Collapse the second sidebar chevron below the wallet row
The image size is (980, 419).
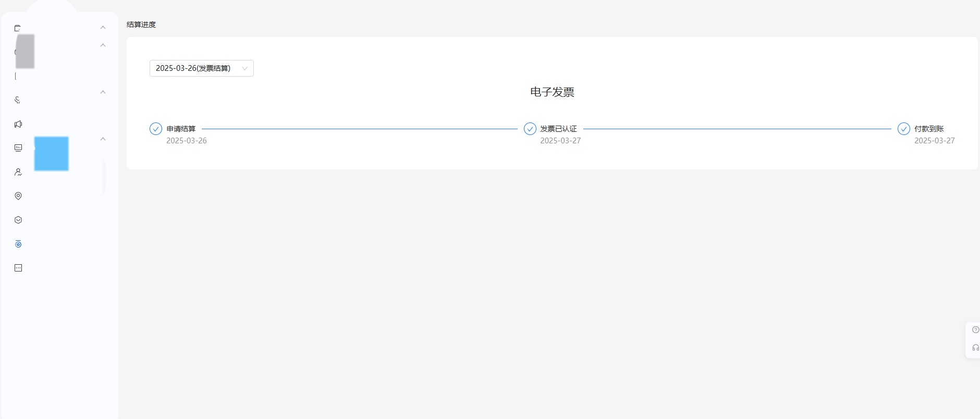point(103,45)
